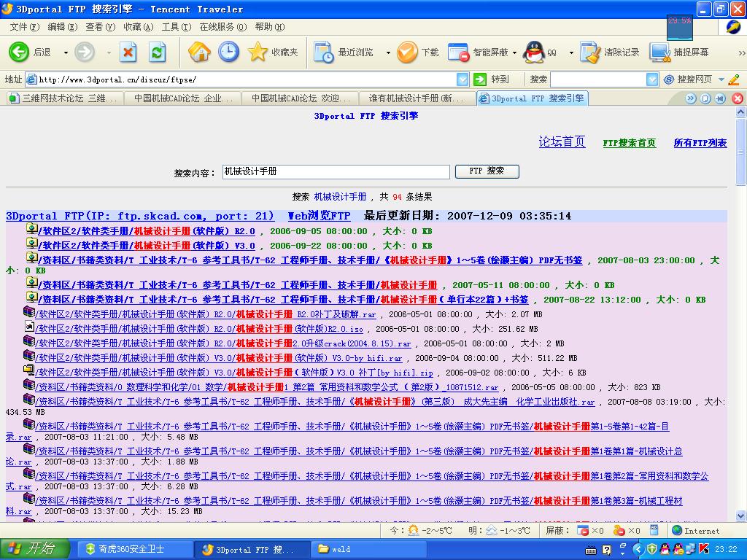This screenshot has width=747, height=560.
Task: Click the 清除记录 clear history icon
Action: tap(591, 52)
